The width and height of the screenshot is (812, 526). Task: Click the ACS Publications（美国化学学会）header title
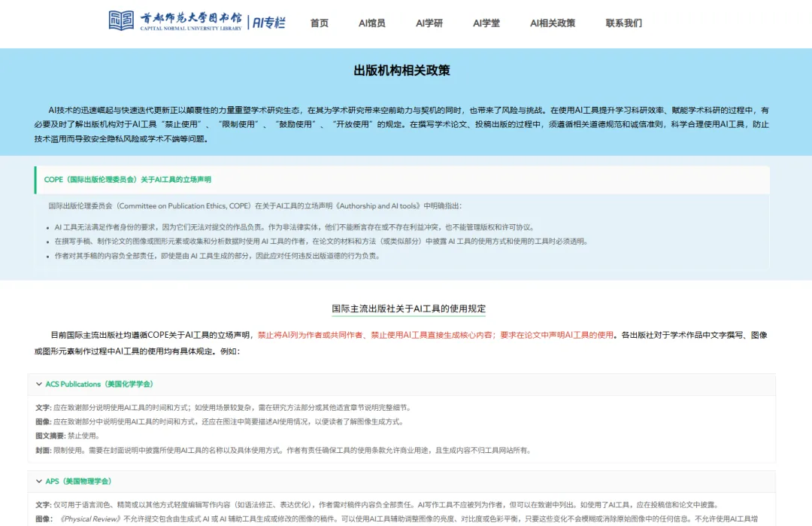[x=99, y=384]
